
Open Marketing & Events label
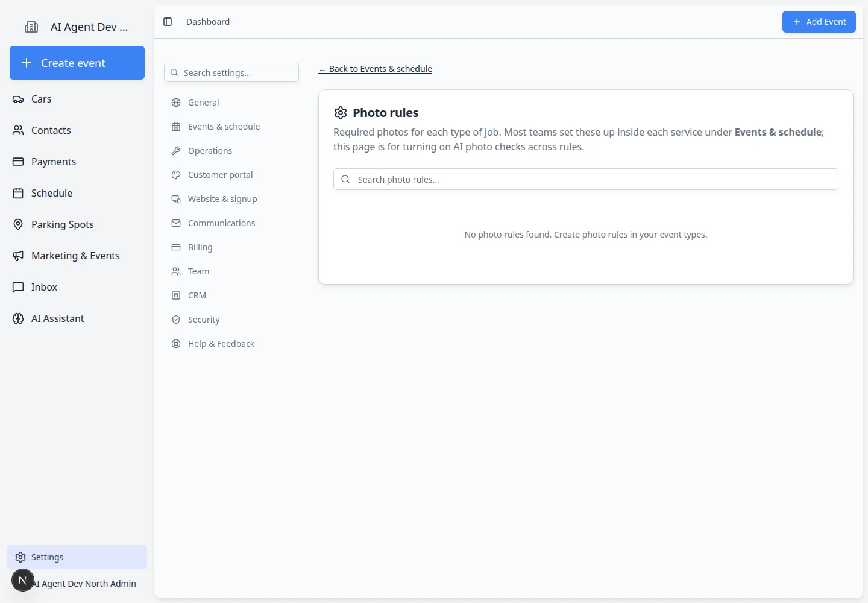coord(75,256)
